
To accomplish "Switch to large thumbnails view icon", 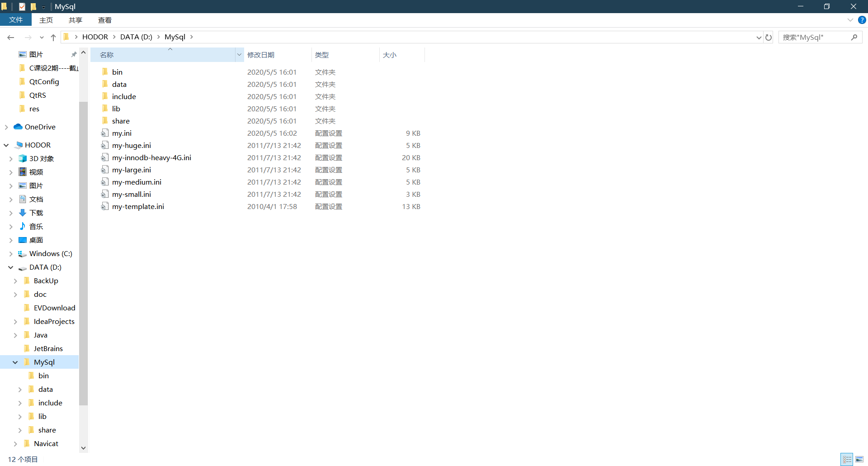I will tap(859, 459).
